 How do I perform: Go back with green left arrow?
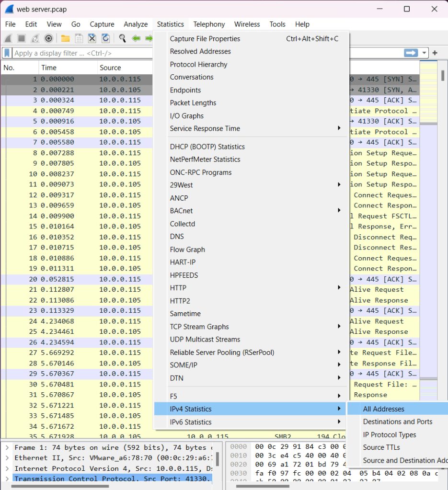136,38
